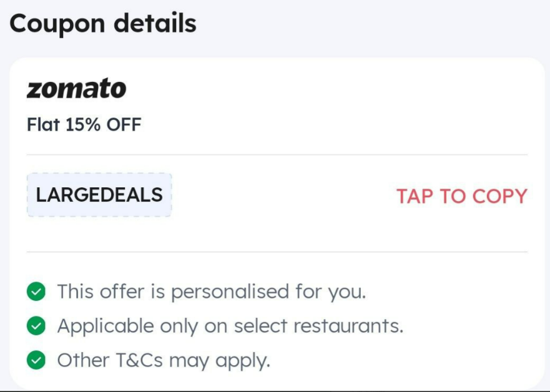Click green check beside Other T&Cs line
The width and height of the screenshot is (550, 392).
(36, 360)
